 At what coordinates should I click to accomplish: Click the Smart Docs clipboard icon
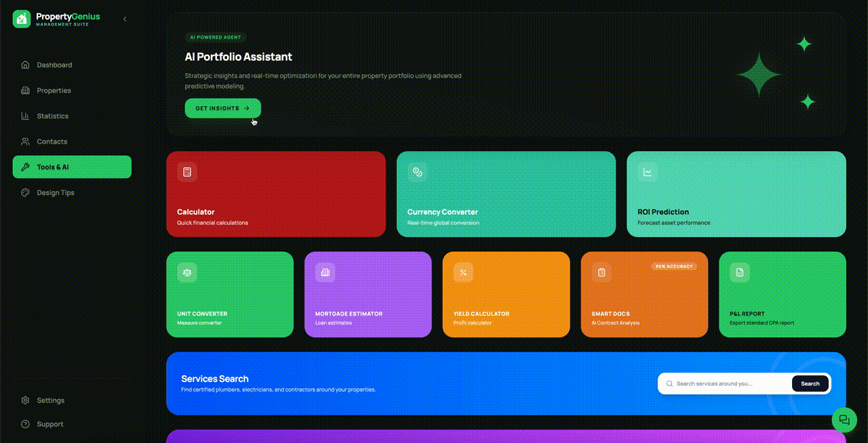(x=601, y=272)
